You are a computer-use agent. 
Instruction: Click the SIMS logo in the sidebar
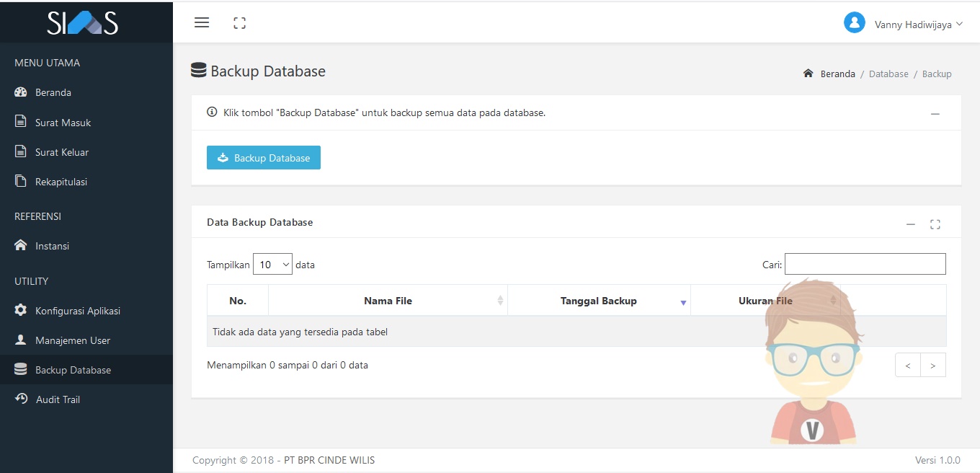coord(83,23)
